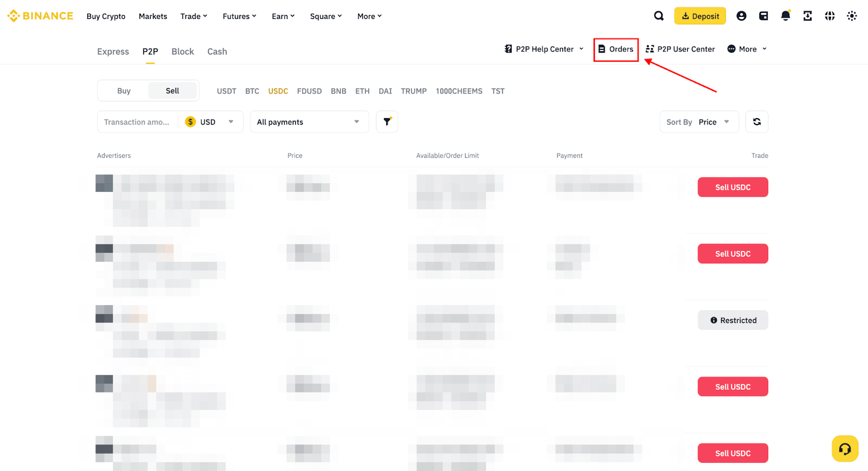The width and height of the screenshot is (868, 471).
Task: Click the Available/Order Limit column header
Action: 448,156
